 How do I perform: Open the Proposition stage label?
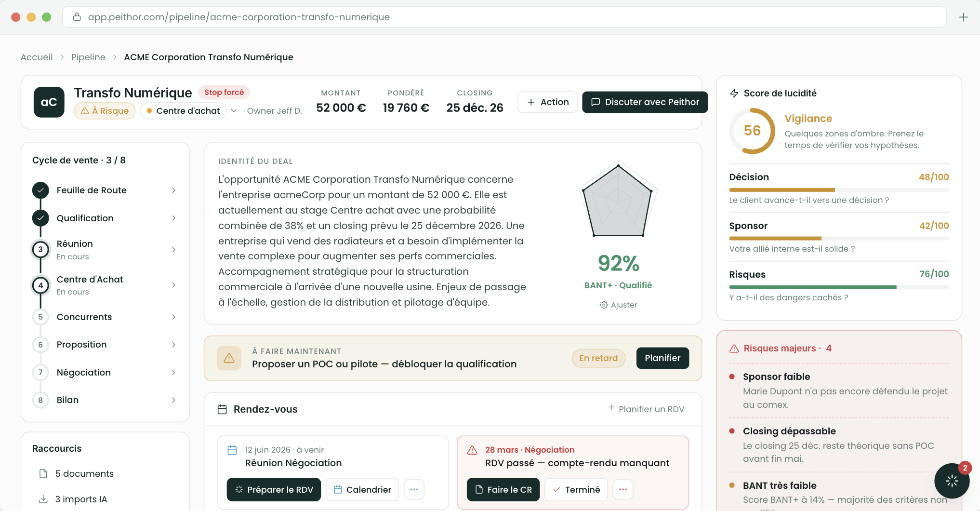82,345
